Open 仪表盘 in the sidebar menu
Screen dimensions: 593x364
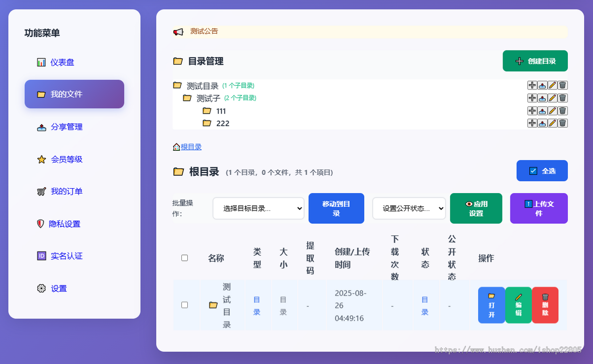tap(74, 62)
